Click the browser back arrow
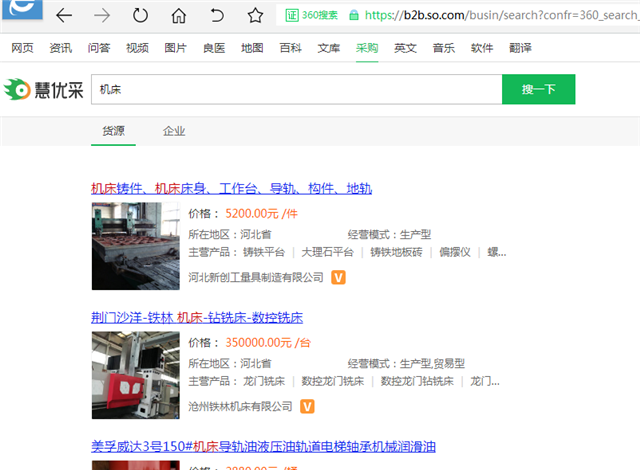The width and height of the screenshot is (640, 470). (x=64, y=15)
